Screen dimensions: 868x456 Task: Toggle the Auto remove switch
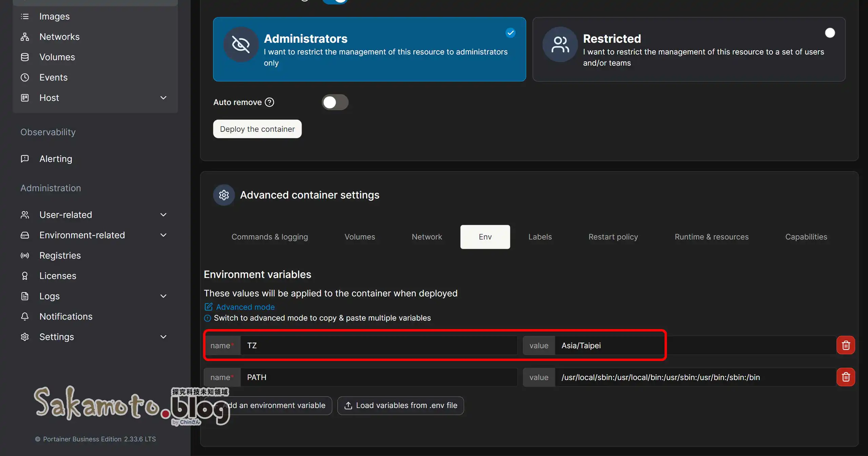(x=335, y=102)
